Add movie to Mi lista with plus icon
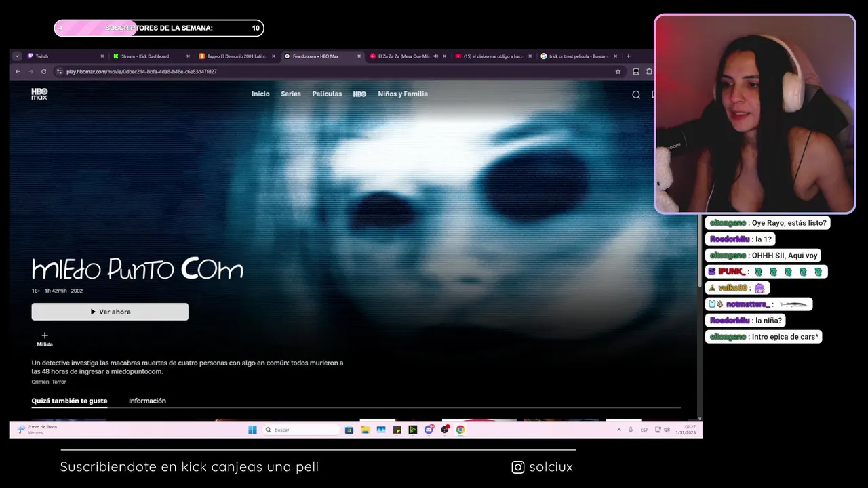This screenshot has width=868, height=488. (45, 339)
